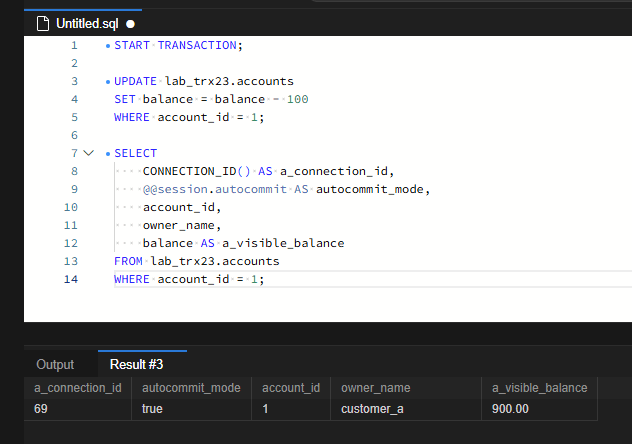This screenshot has height=444, width=632.
Task: Select the 900.00 balance cell
Action: coord(539,409)
